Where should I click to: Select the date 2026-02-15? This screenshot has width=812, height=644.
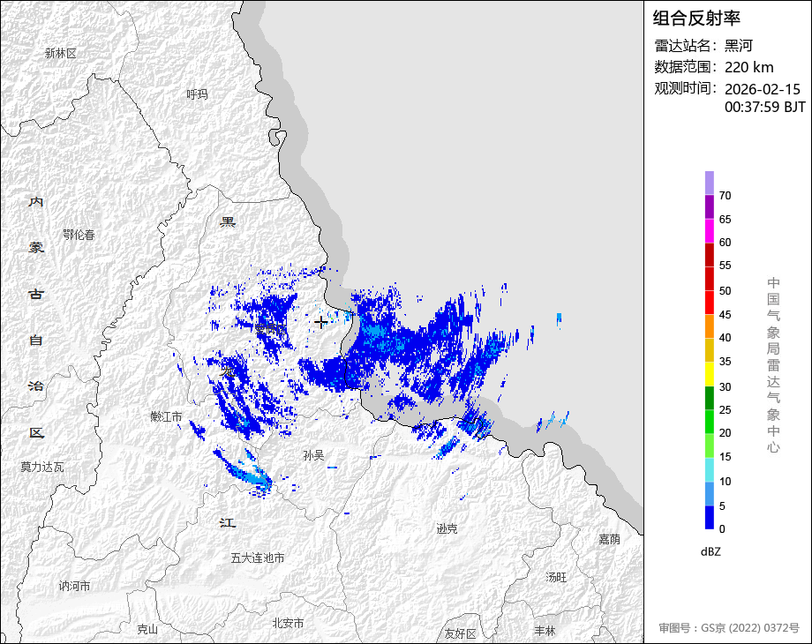763,89
